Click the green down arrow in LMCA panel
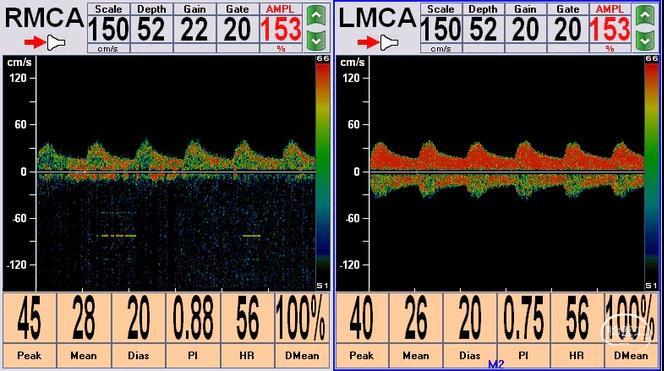The width and height of the screenshot is (664, 371). (x=645, y=41)
